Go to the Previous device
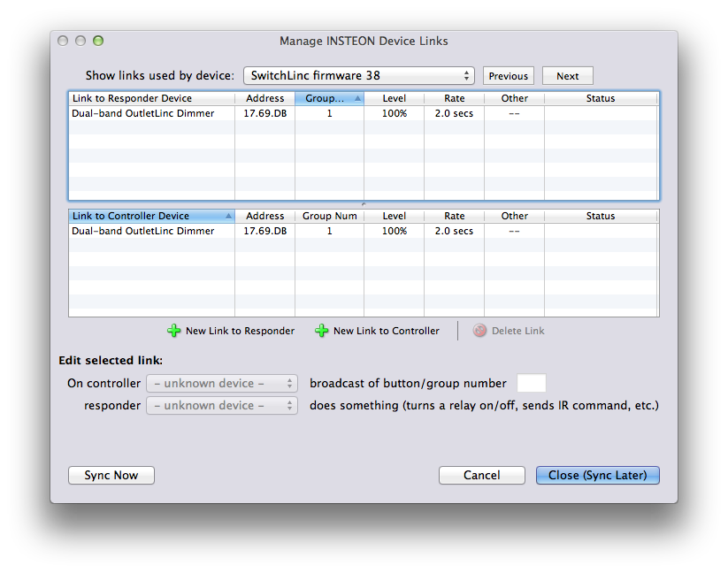The image size is (728, 573). 509,76
